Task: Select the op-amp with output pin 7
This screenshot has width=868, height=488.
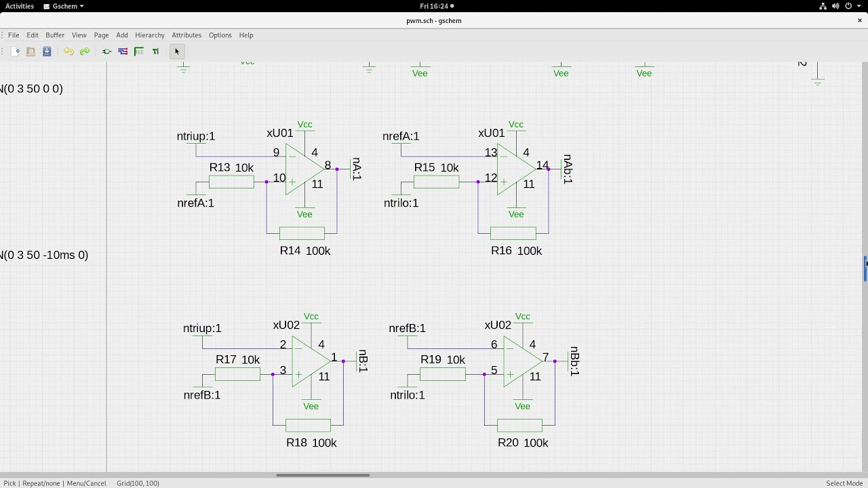Action: [522, 362]
